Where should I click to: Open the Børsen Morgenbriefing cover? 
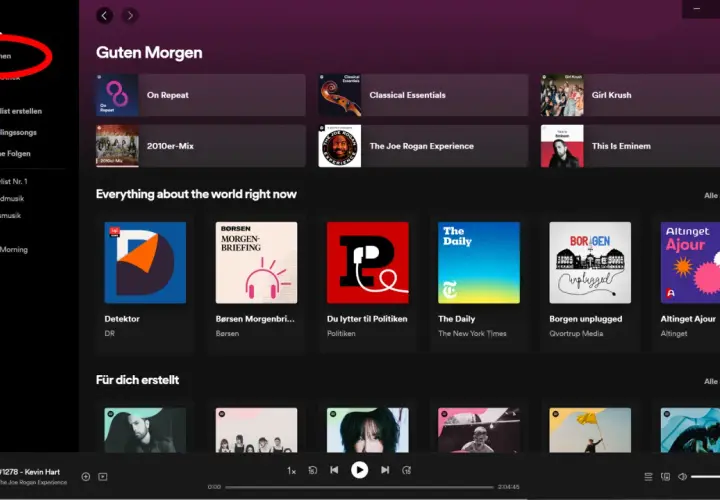click(x=256, y=263)
